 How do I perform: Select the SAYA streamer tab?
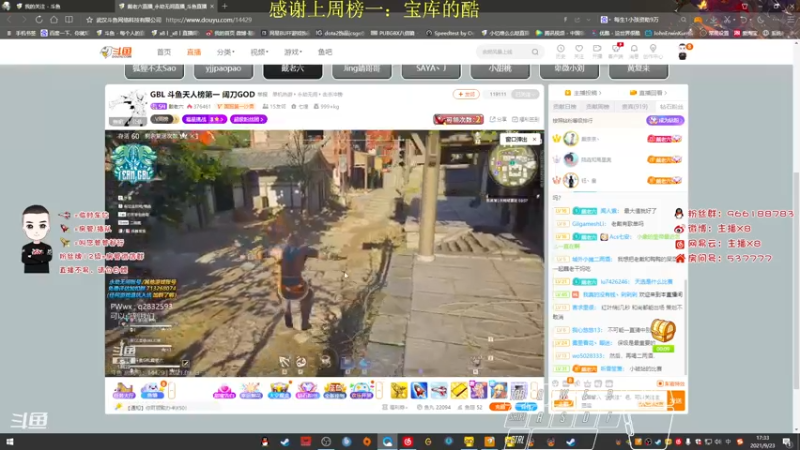(431, 69)
